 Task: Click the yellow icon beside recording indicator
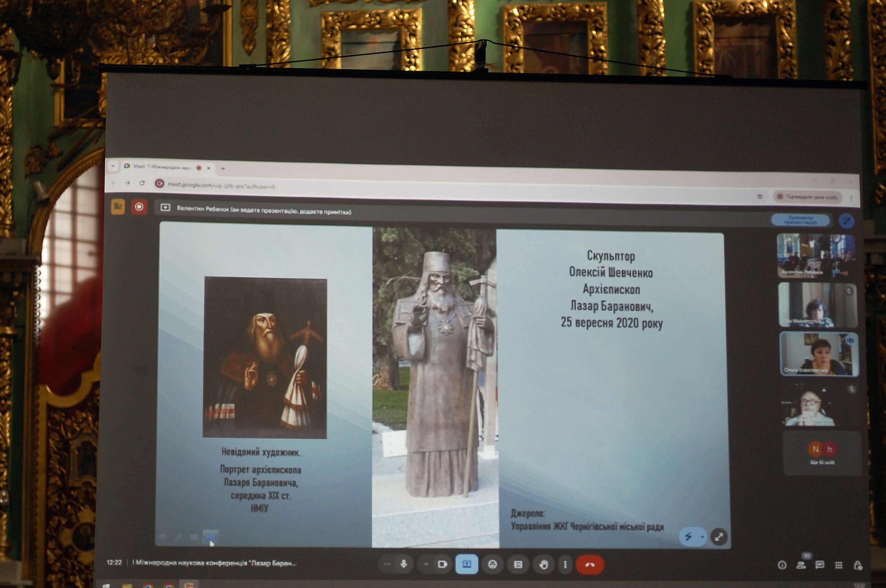coord(118,206)
